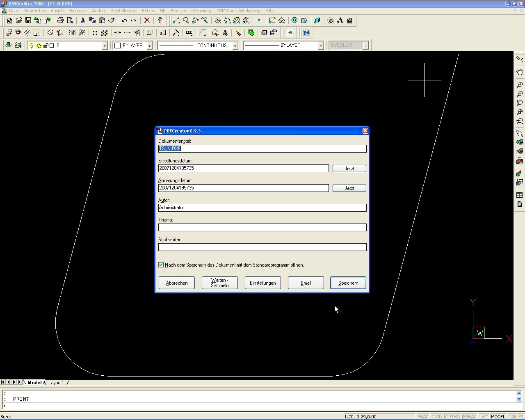Toggle ORTHO mode in the status bar
The image size is (525, 420).
(452, 417)
